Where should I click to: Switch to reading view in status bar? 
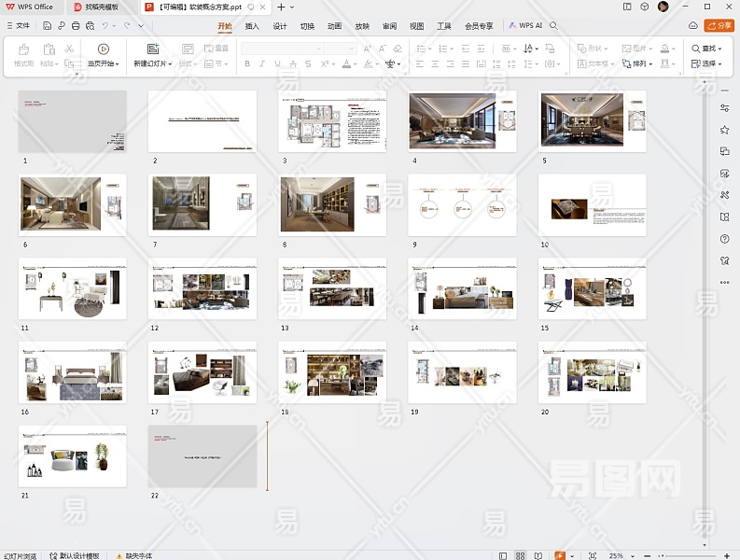(x=538, y=555)
